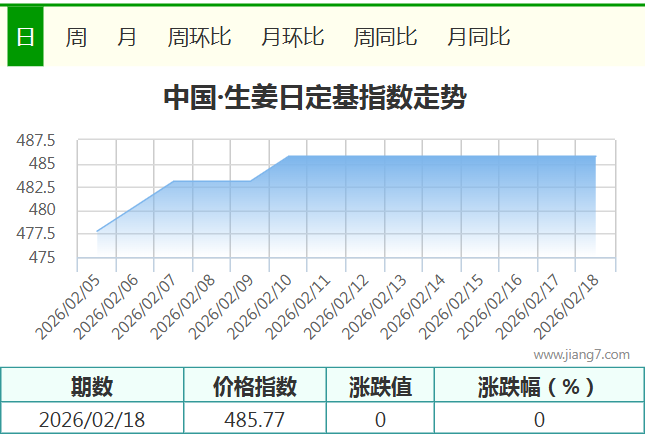This screenshot has width=645, height=441.
Task: Click the www.jiang7.com watermark link
Action: pos(581,354)
